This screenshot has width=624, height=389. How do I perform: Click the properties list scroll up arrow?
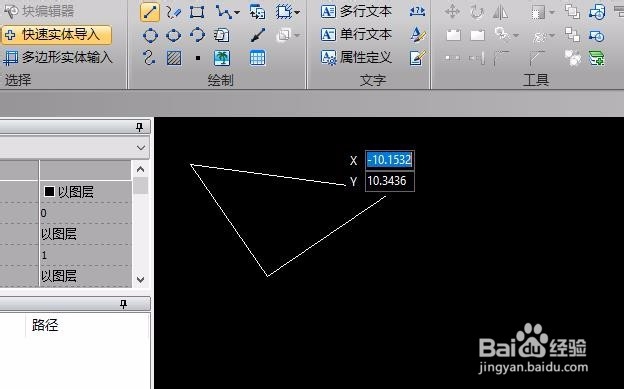pyautogui.click(x=140, y=170)
